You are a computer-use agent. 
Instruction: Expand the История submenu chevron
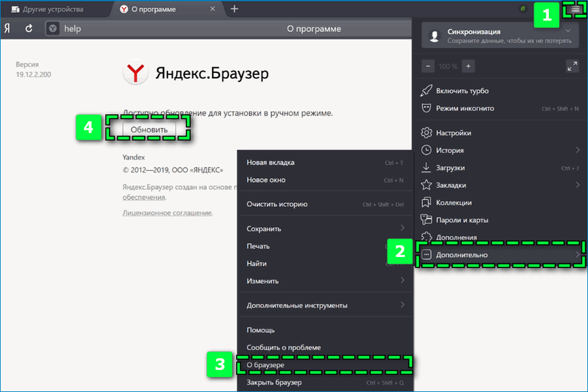tap(578, 150)
